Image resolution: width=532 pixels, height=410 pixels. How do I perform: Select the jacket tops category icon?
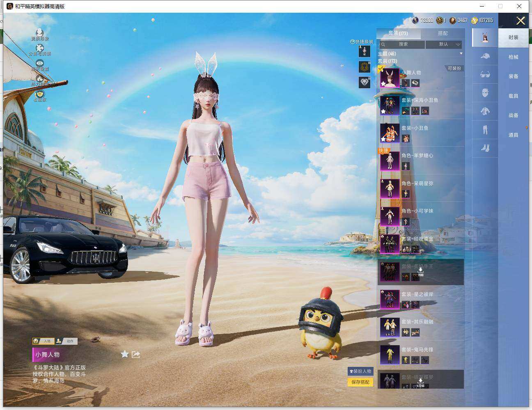[x=485, y=111]
